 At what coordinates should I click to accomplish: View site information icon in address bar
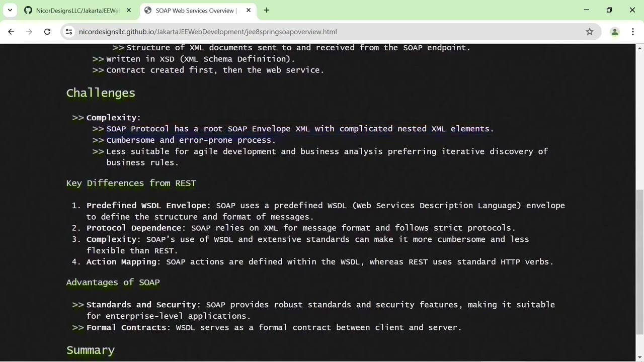(x=69, y=32)
